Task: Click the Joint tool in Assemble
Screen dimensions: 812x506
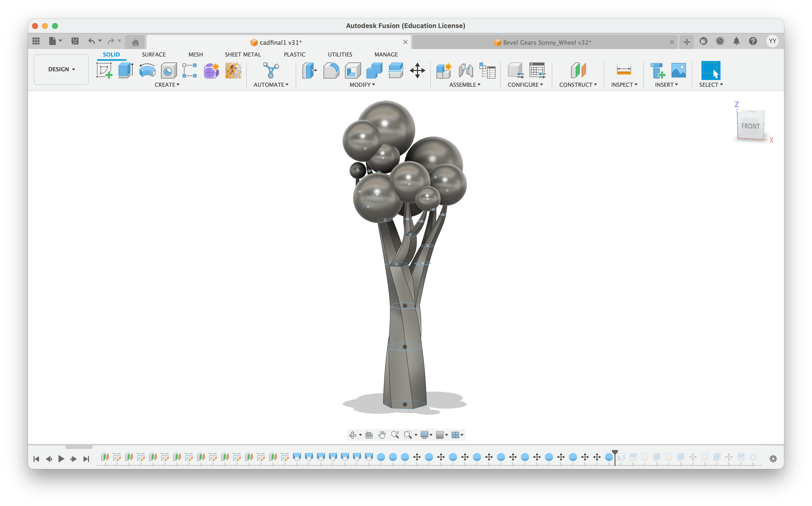Action: pos(466,70)
